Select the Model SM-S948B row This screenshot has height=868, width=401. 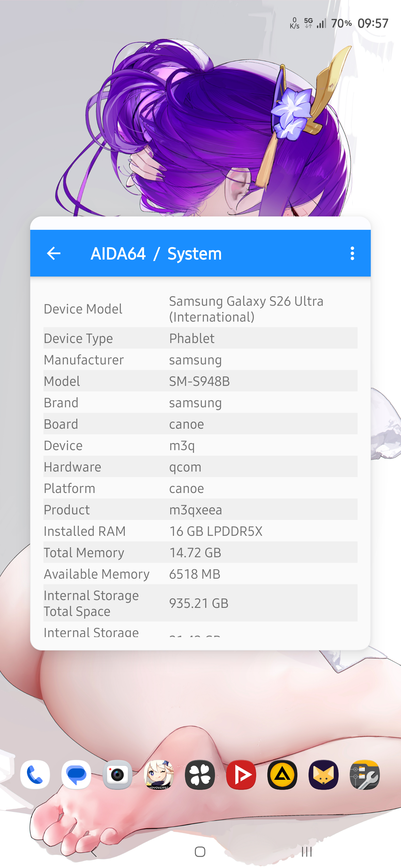coord(200,381)
